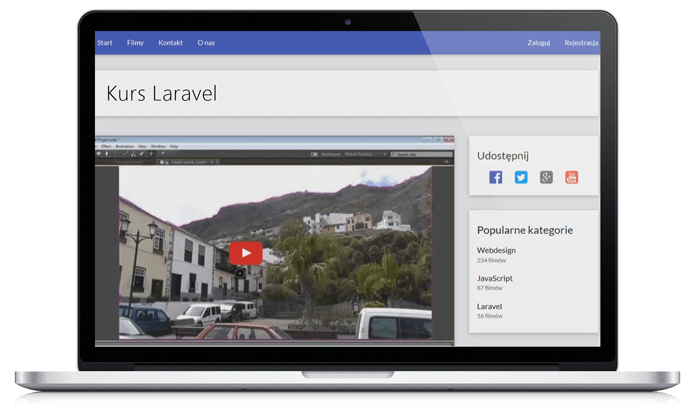Share the course on Facebook
695x411 pixels.
click(495, 177)
